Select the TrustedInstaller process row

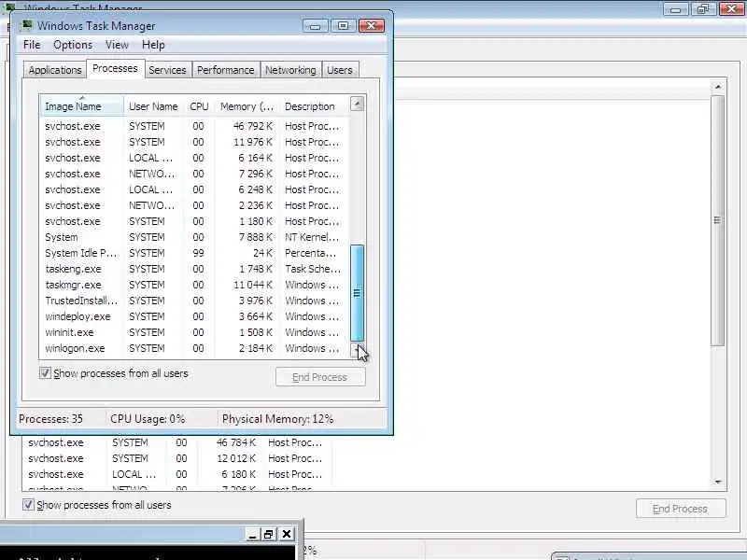coord(194,301)
